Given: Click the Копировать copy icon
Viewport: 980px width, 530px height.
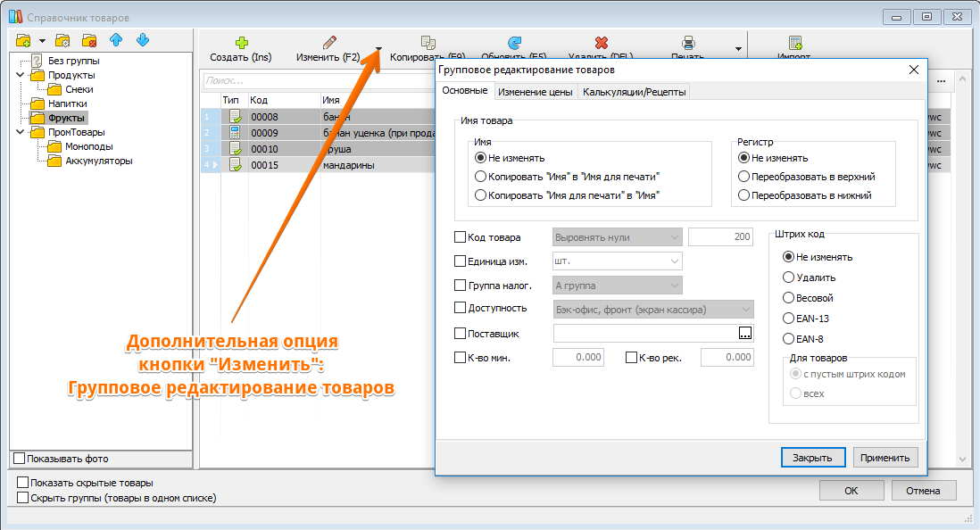Looking at the screenshot, I should click(x=428, y=43).
